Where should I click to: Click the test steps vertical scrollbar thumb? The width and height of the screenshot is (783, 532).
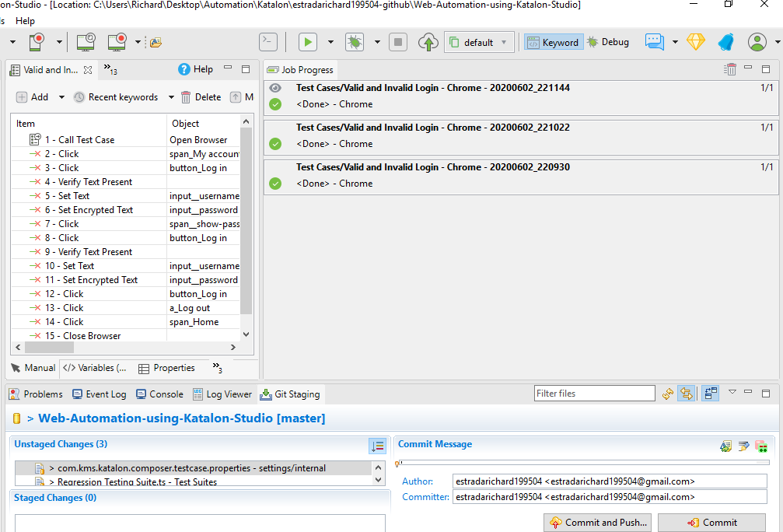click(246, 221)
